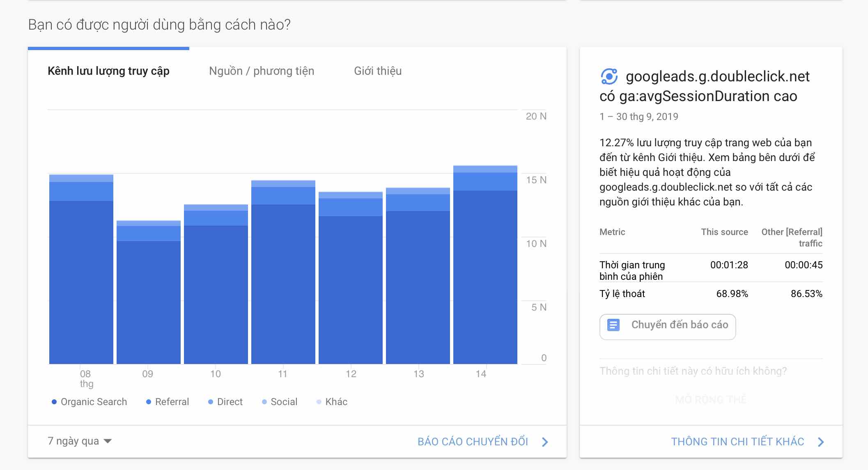The height and width of the screenshot is (470, 868).
Task: Click the bar for day 10
Action: [216, 284]
